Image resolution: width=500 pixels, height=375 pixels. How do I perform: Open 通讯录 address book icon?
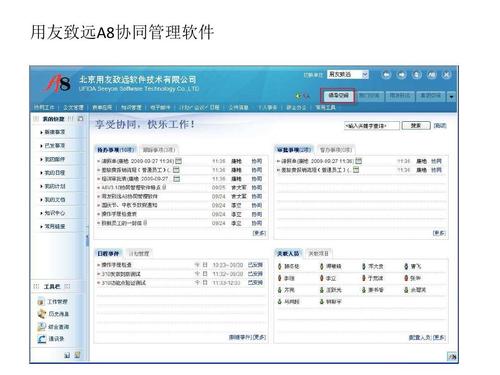pyautogui.click(x=41, y=339)
